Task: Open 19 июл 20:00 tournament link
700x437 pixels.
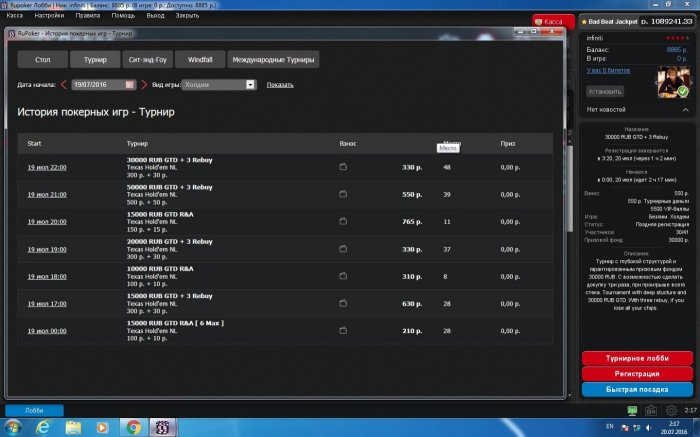Action: pos(47,222)
